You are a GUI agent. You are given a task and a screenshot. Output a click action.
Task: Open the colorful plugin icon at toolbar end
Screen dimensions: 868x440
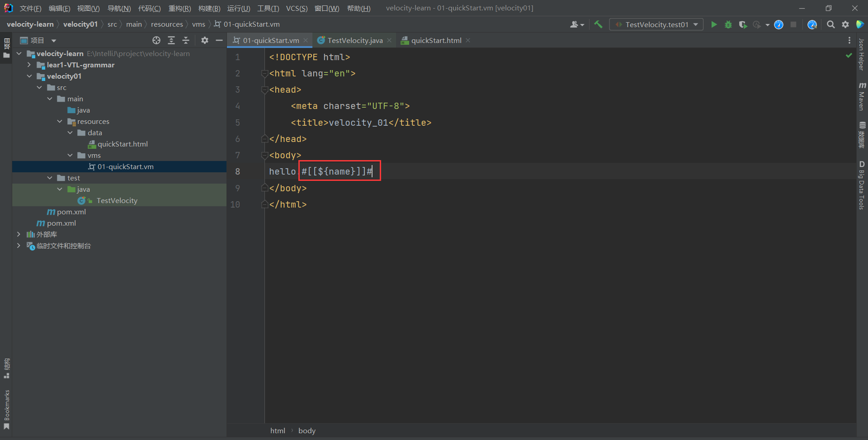860,24
